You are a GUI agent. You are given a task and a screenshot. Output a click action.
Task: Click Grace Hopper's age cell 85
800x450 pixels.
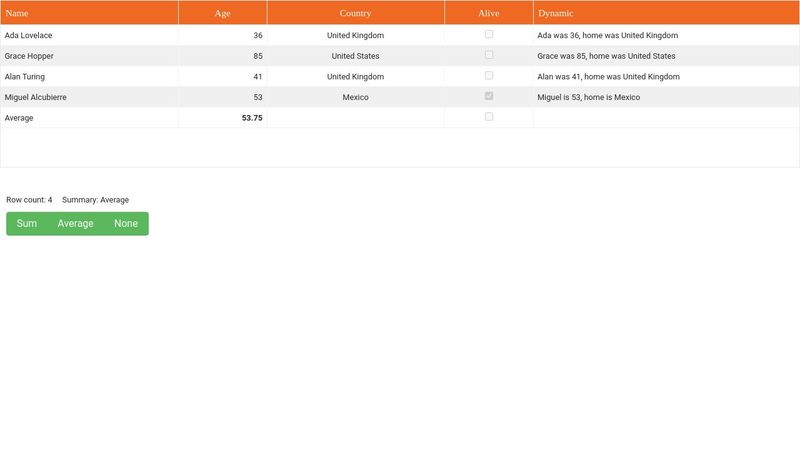(222, 56)
